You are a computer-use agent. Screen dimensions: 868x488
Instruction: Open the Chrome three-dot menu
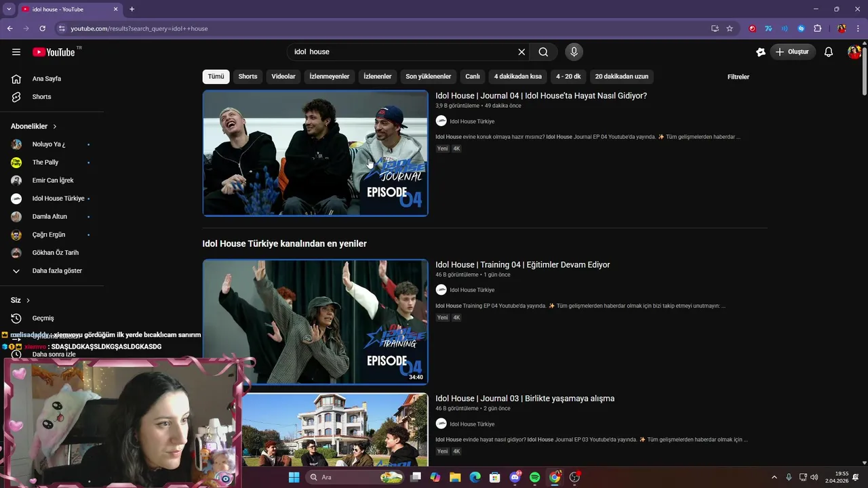(859, 28)
